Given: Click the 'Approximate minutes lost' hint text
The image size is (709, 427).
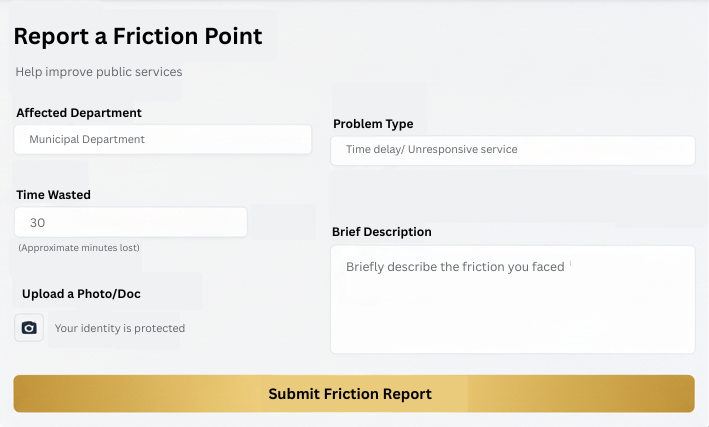Looking at the screenshot, I should tap(79, 247).
